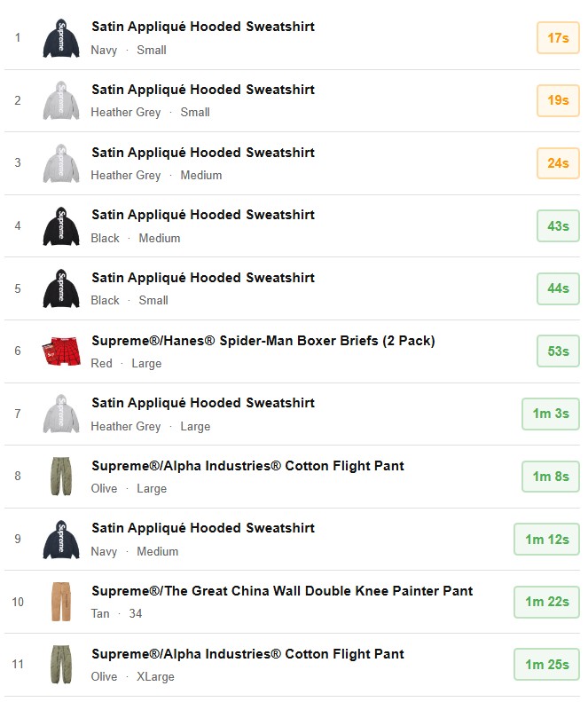Open Supreme/Hanes Spider-Man Boxer Briefs title
This screenshot has height=702, width=588.
coord(263,341)
